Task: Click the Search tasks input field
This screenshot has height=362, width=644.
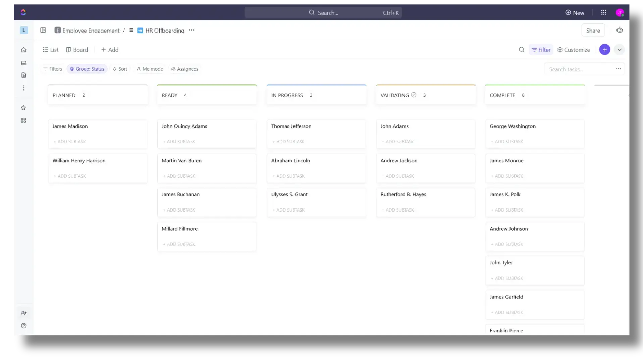Action: coord(579,69)
